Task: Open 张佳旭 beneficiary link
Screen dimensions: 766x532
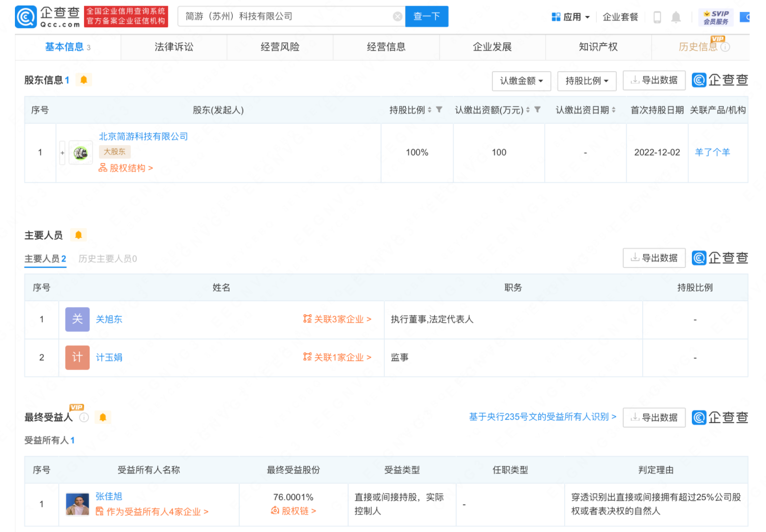Action: (109, 497)
